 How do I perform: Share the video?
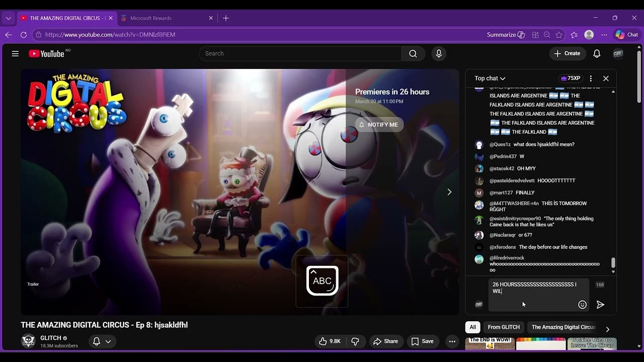click(x=385, y=341)
